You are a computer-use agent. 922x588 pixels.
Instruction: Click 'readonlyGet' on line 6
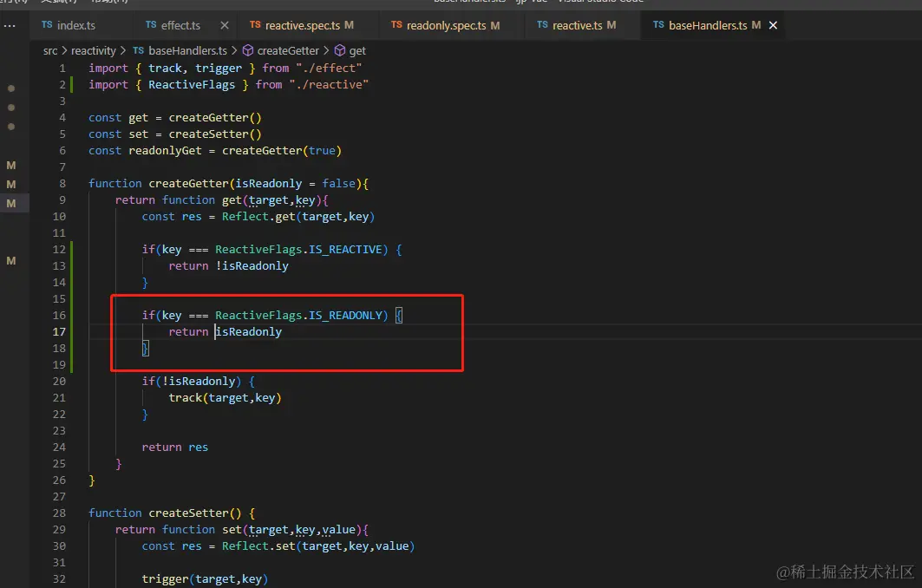click(x=165, y=151)
